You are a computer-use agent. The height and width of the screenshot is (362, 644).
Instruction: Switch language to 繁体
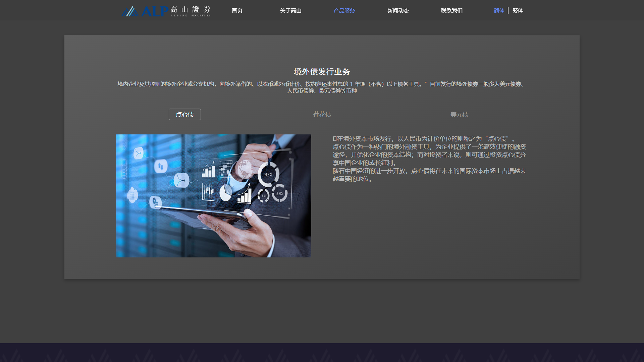point(518,11)
